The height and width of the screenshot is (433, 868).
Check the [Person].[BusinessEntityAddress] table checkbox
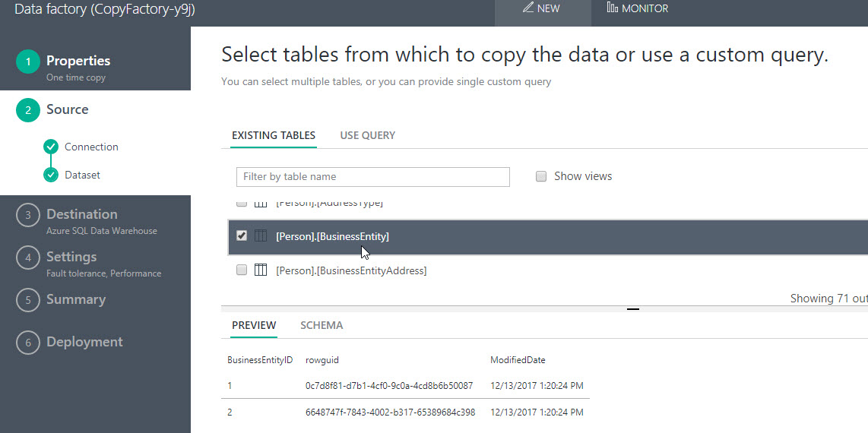(242, 270)
